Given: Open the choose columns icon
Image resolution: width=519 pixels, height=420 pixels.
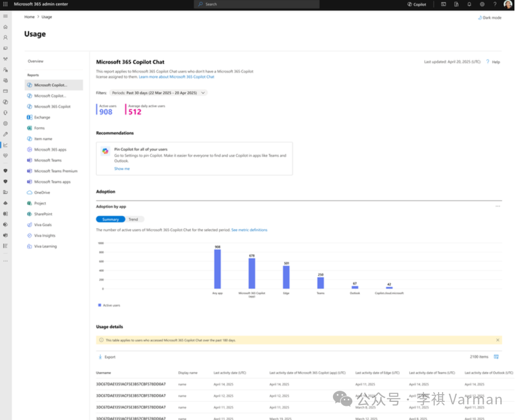Looking at the screenshot, I should 496,357.
